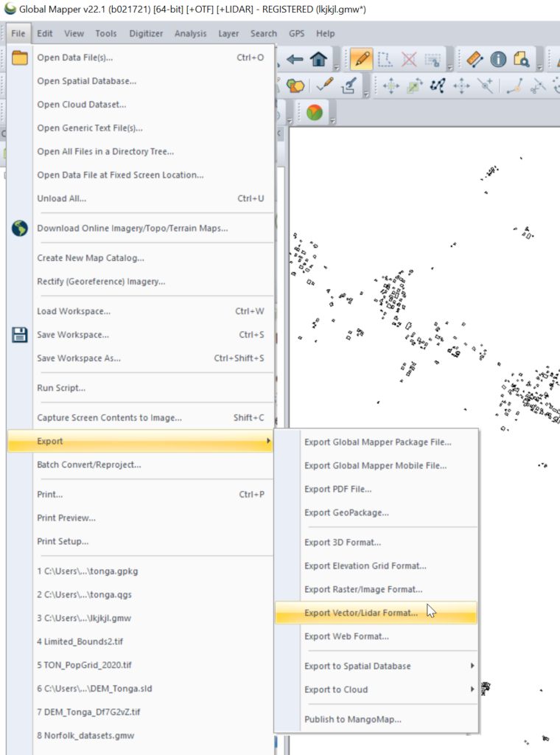Click the wrench configuration icon
This screenshot has height=755, width=560.
(x=349, y=86)
